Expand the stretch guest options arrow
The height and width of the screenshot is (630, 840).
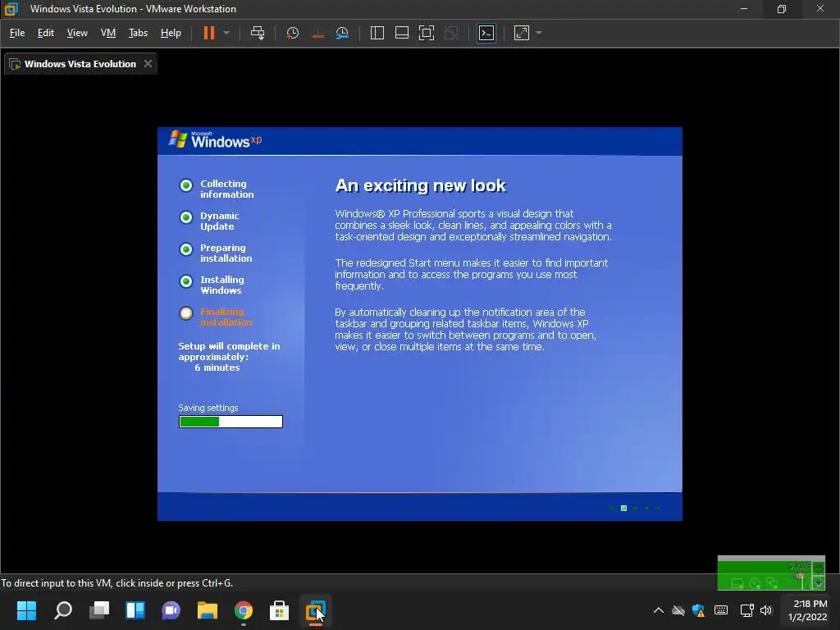coord(539,33)
